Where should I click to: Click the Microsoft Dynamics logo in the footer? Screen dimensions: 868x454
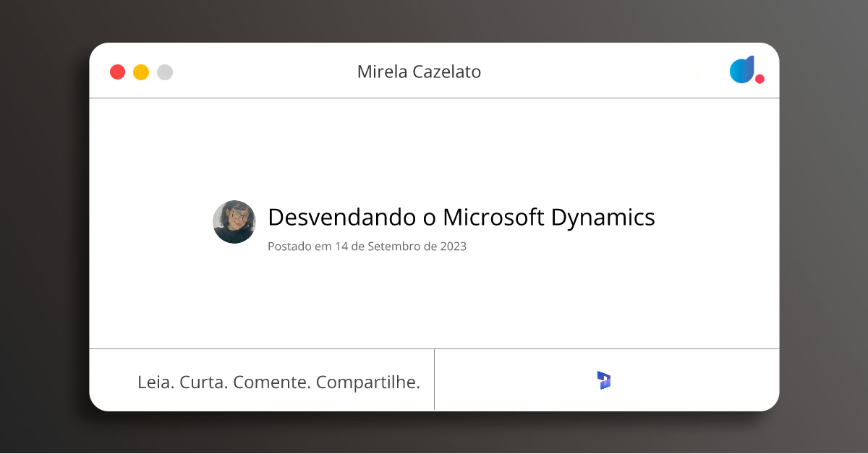(603, 380)
